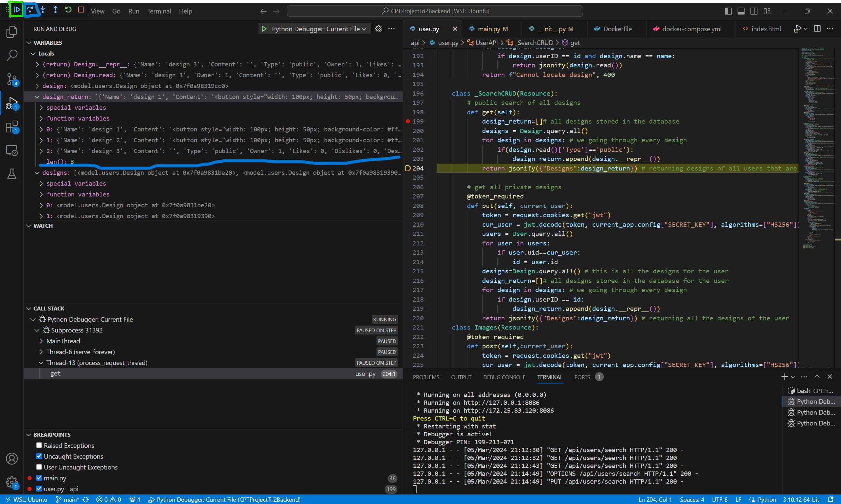Split the editor right

817,29
